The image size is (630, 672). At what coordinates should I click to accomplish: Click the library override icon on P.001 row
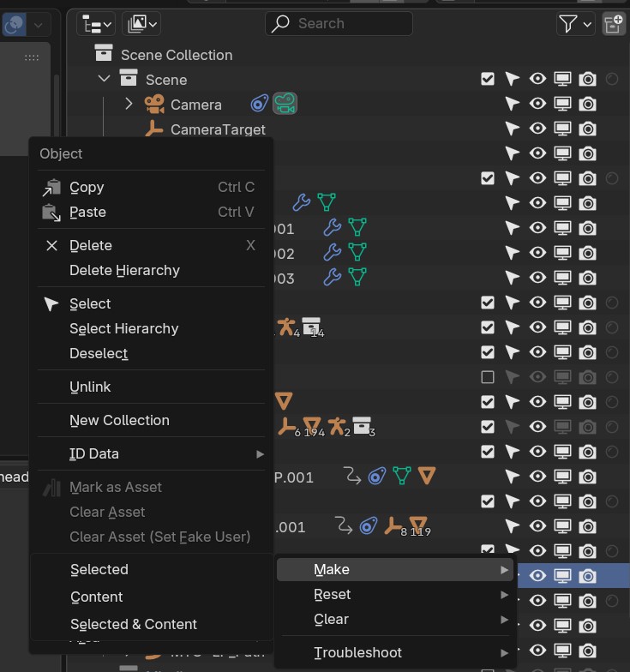pyautogui.click(x=353, y=477)
